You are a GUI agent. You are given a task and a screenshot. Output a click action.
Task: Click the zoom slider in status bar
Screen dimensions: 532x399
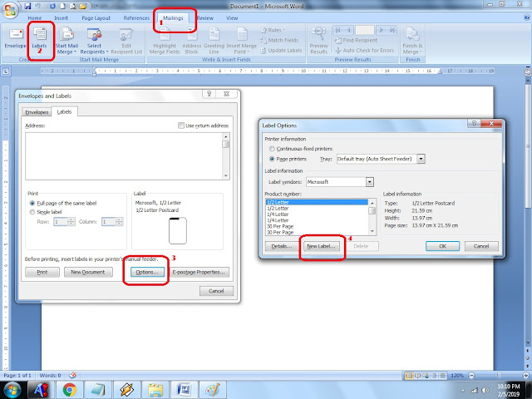[499, 375]
